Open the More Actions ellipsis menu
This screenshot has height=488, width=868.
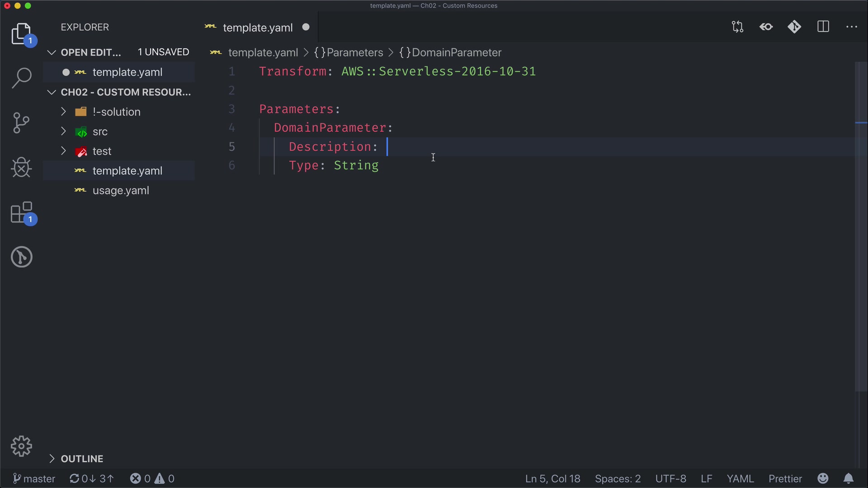(x=852, y=27)
